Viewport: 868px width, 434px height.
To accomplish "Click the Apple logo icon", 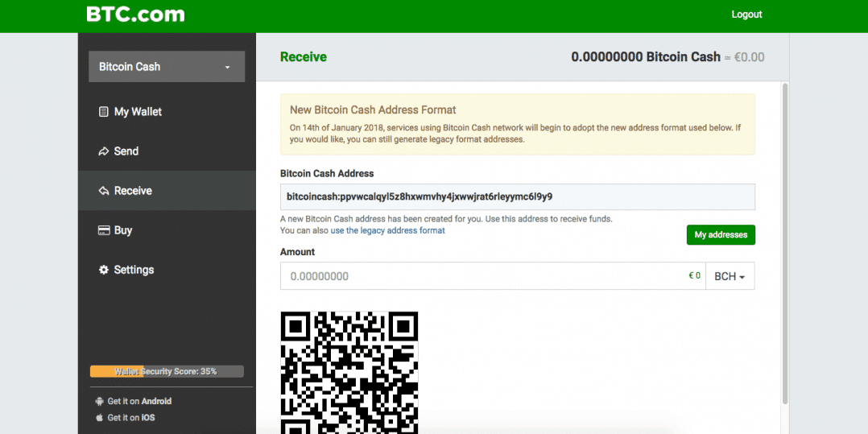I will pyautogui.click(x=100, y=417).
